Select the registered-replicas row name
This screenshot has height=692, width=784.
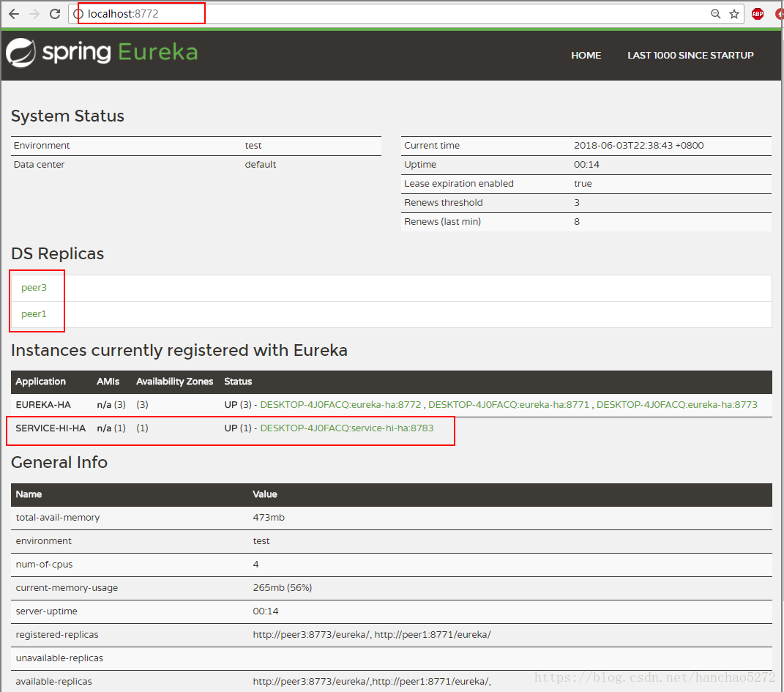(x=57, y=634)
